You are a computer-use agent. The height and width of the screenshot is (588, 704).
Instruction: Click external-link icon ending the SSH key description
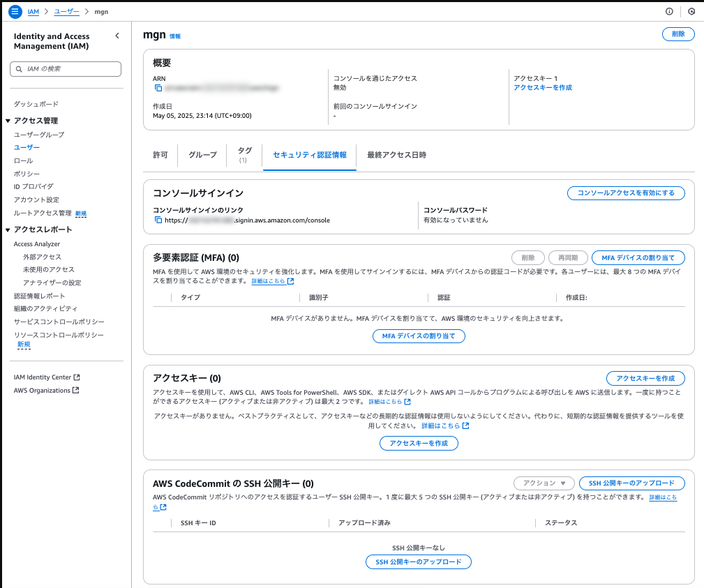[163, 507]
